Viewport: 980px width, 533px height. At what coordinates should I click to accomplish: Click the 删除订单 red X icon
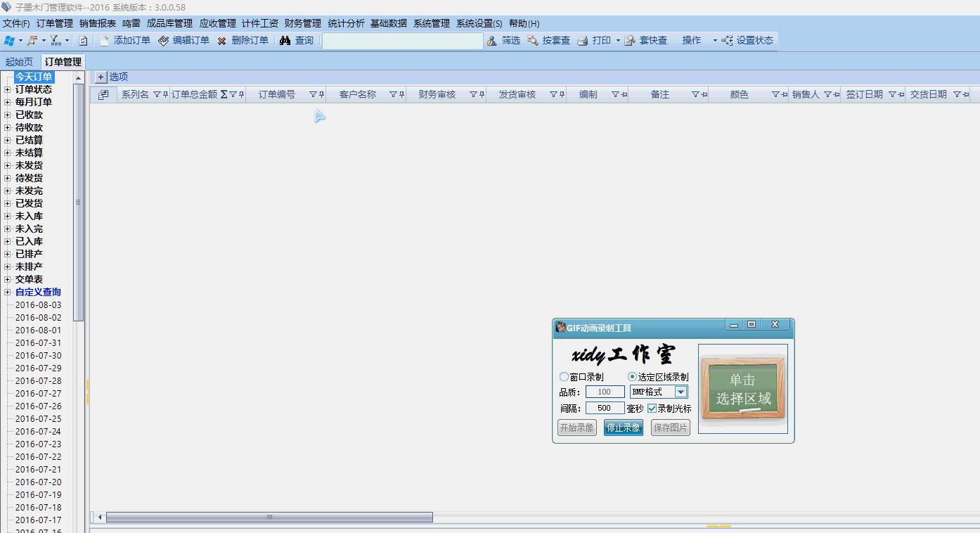(x=221, y=41)
